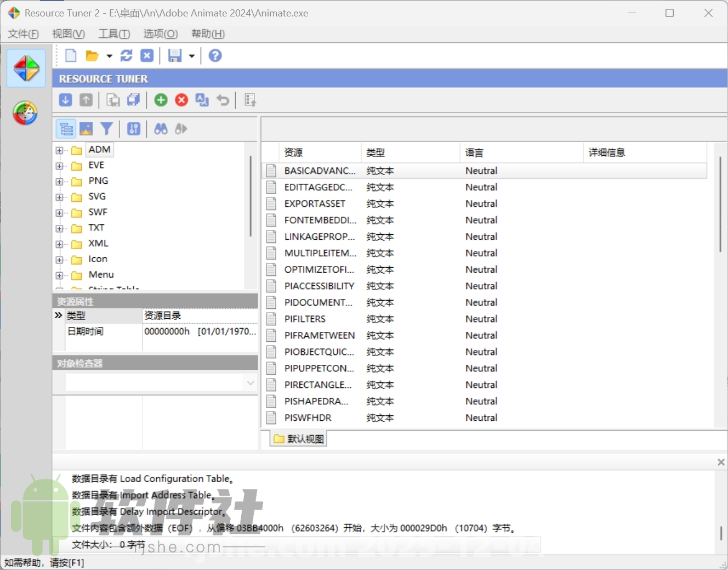The height and width of the screenshot is (570, 728).
Task: Expand the SWF folder in resource tree
Action: (59, 212)
